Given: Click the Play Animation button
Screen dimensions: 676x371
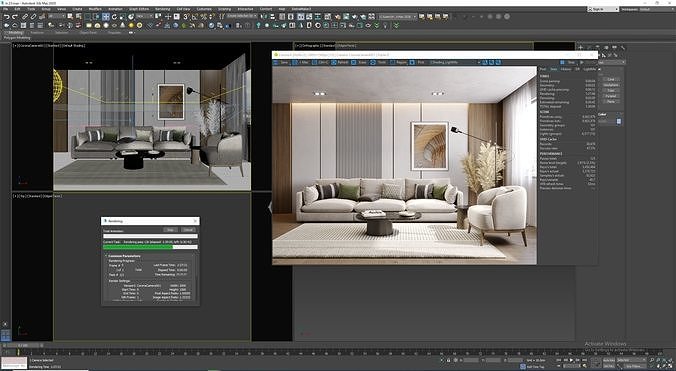Looking at the screenshot, I should tap(571, 360).
